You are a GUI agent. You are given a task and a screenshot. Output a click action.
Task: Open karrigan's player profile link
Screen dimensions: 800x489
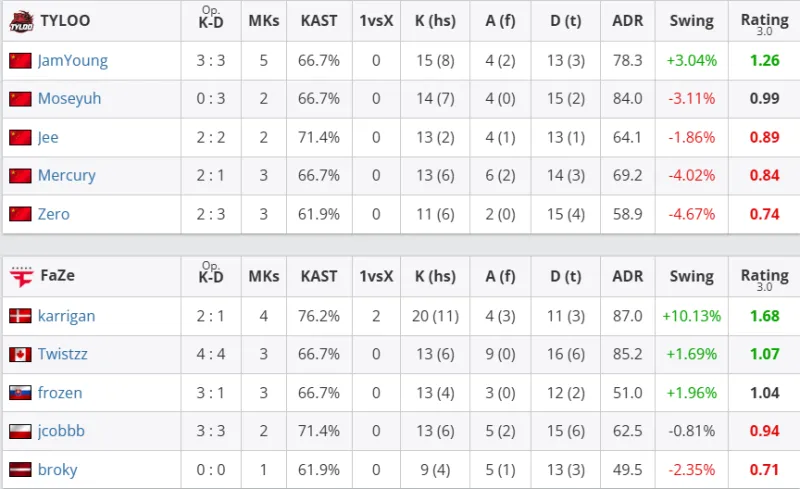pyautogui.click(x=66, y=316)
